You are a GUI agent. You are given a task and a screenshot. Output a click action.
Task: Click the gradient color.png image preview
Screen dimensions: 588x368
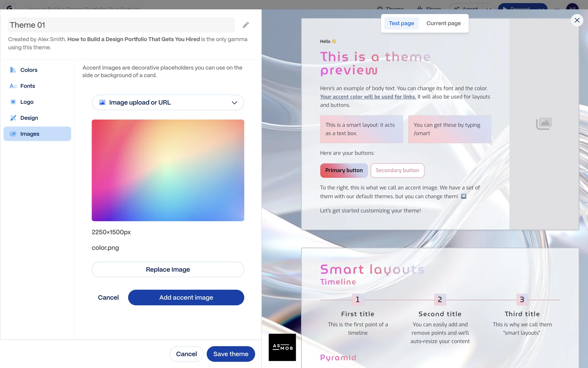(168, 170)
